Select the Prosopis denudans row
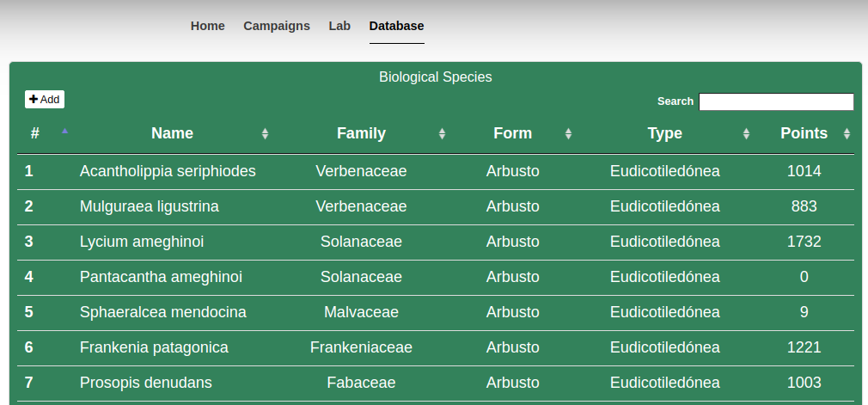Viewport: 868px width, 405px height. [146, 383]
